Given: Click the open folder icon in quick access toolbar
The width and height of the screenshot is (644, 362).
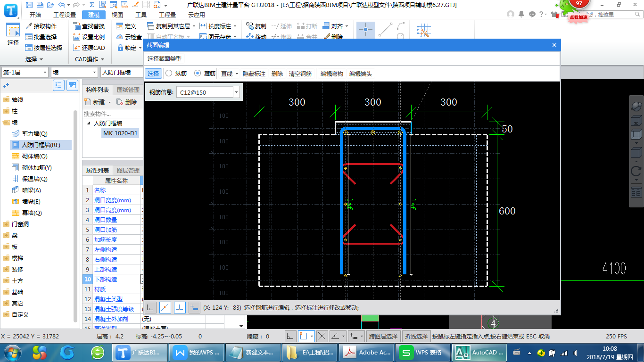Looking at the screenshot, I should point(50,5).
